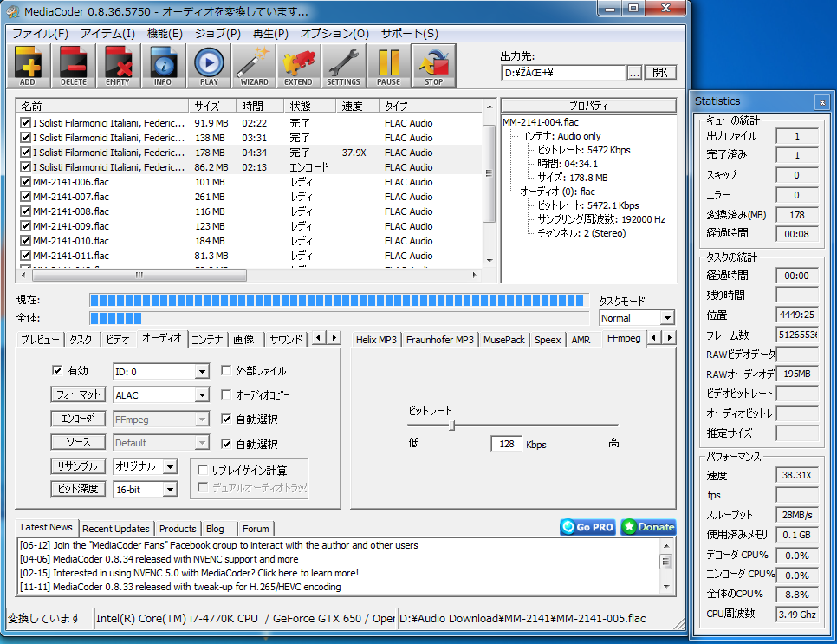Enable the 外部ファイル checkbox
Viewport: 837px width, 644px height.
click(226, 370)
